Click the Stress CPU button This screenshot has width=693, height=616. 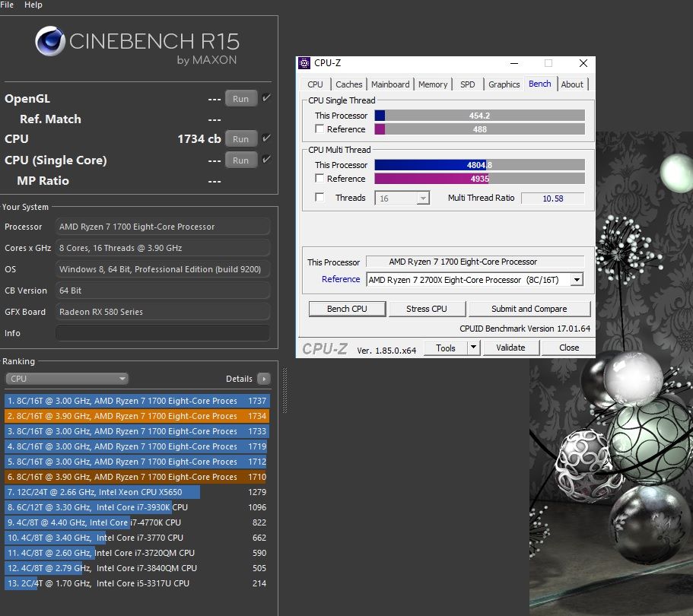427,309
